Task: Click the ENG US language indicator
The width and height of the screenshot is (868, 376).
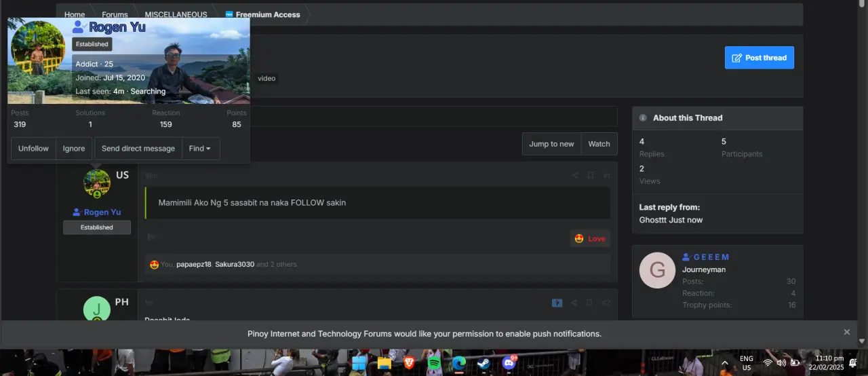Action: coord(746,363)
